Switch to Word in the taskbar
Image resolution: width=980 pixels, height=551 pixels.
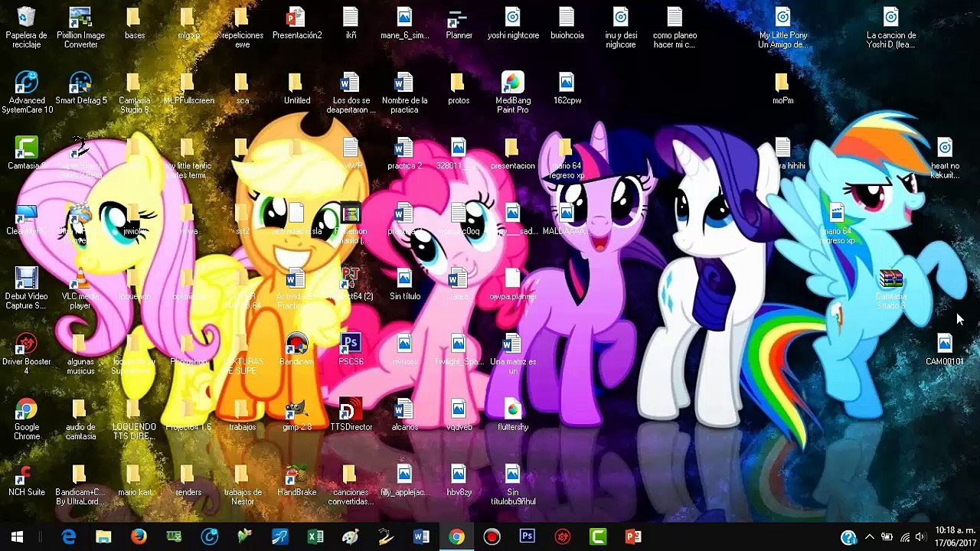pos(421,536)
